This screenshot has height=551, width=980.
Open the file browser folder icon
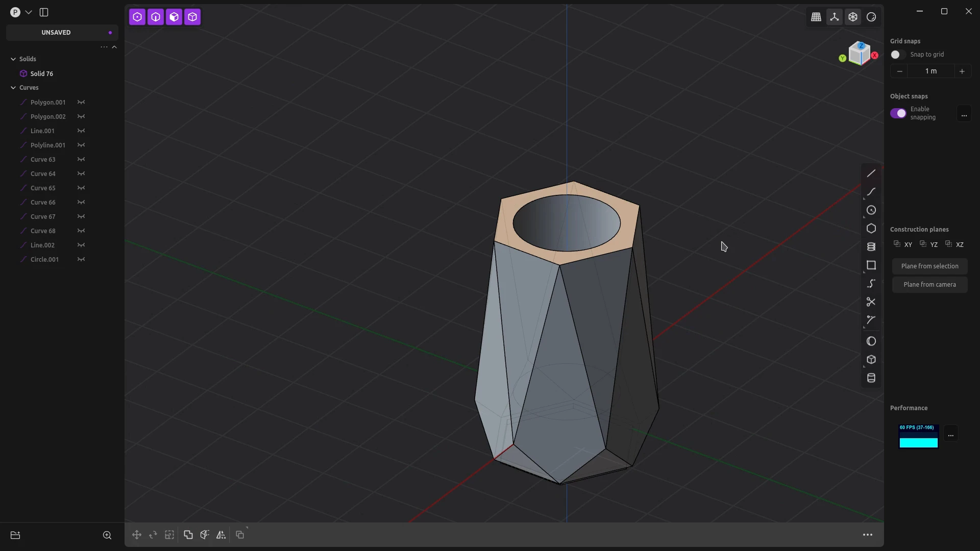(15, 535)
